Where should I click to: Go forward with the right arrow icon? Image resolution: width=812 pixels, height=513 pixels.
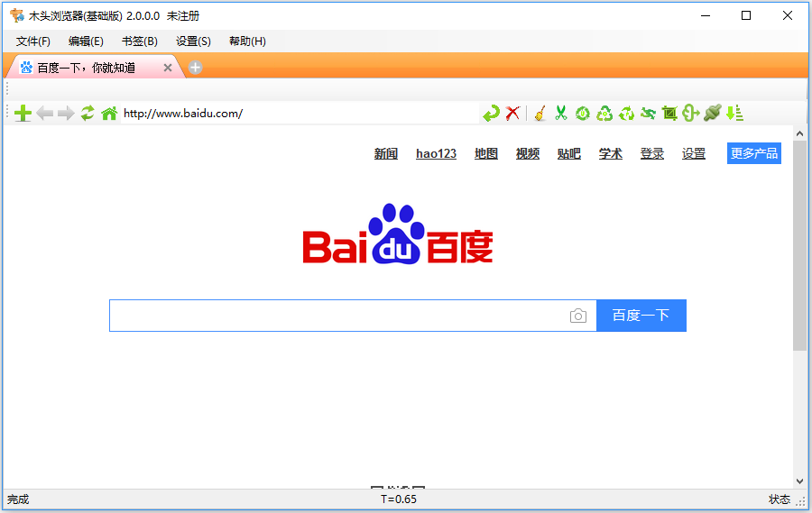(x=66, y=114)
